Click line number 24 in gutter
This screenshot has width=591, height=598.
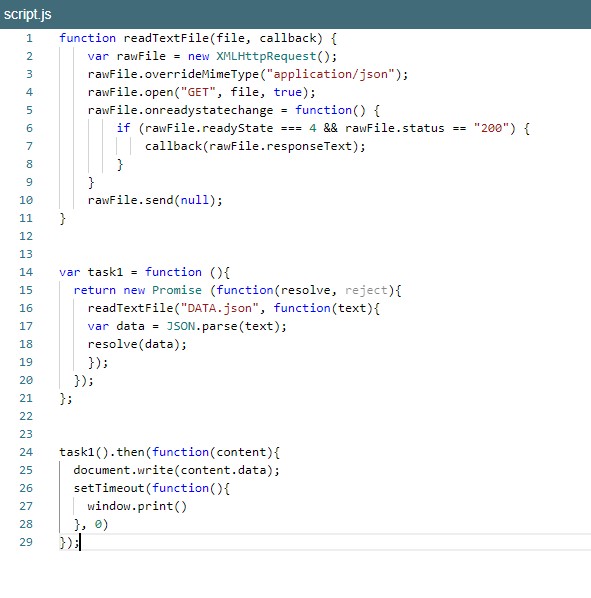coord(26,452)
